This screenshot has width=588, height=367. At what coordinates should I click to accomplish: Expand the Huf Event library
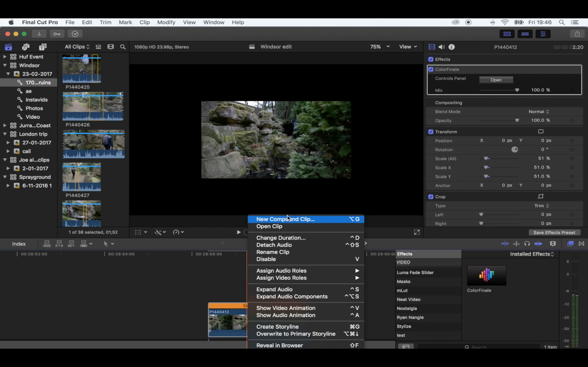[5, 57]
